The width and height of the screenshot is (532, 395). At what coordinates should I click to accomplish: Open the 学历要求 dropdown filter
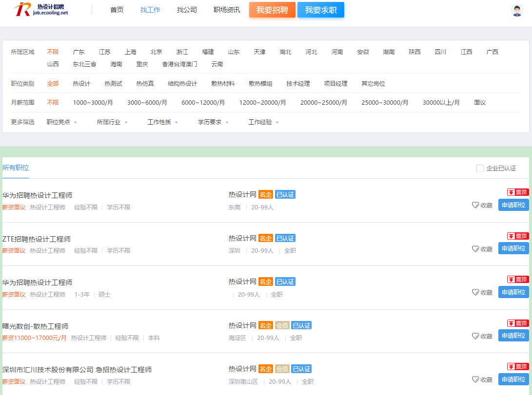coord(213,122)
